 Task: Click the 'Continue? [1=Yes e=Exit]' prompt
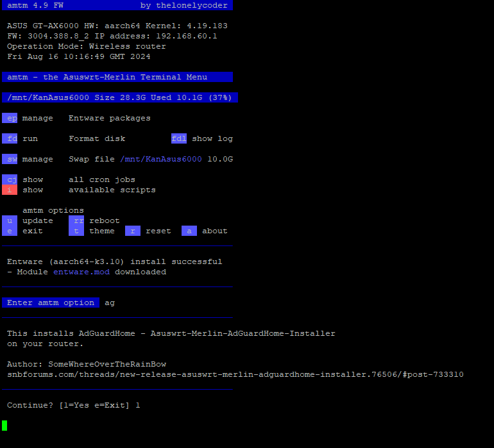pos(68,405)
